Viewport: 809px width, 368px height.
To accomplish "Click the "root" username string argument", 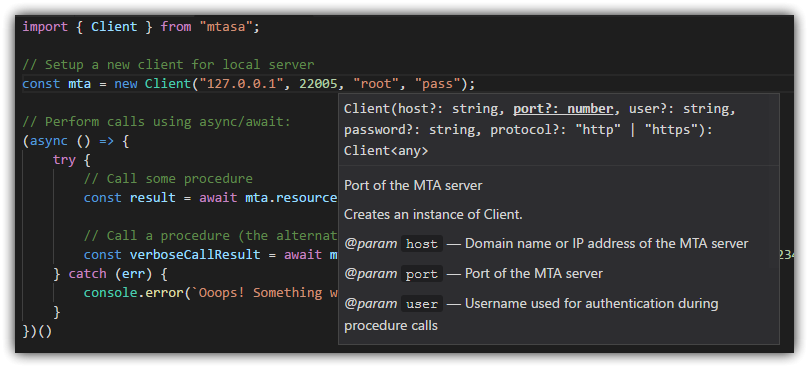I will [x=376, y=84].
